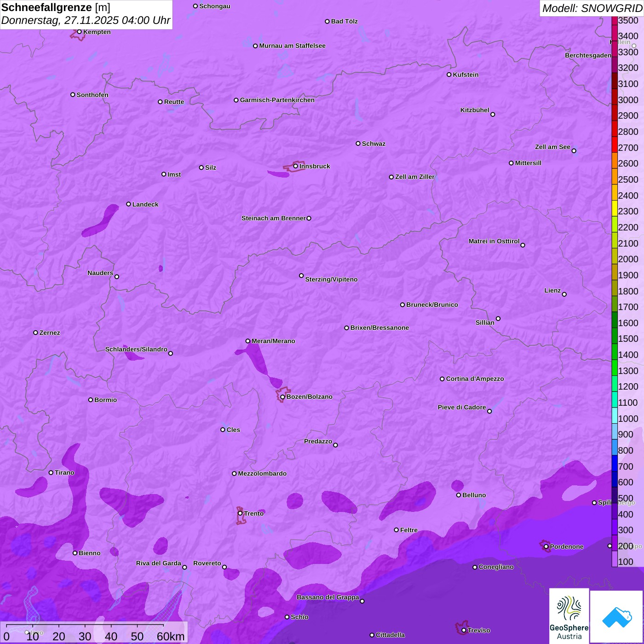
Task: Click the blue cloud app logo
Action: pyautogui.click(x=617, y=617)
